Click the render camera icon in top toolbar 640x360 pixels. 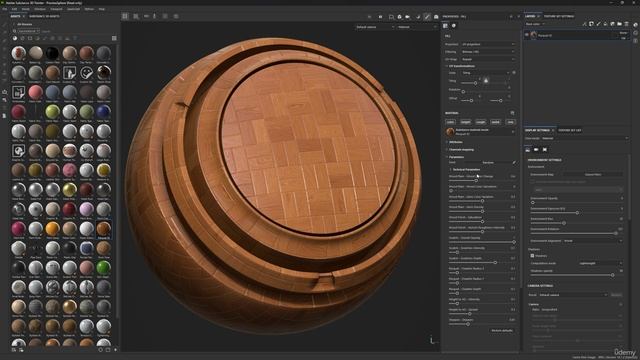click(x=436, y=17)
